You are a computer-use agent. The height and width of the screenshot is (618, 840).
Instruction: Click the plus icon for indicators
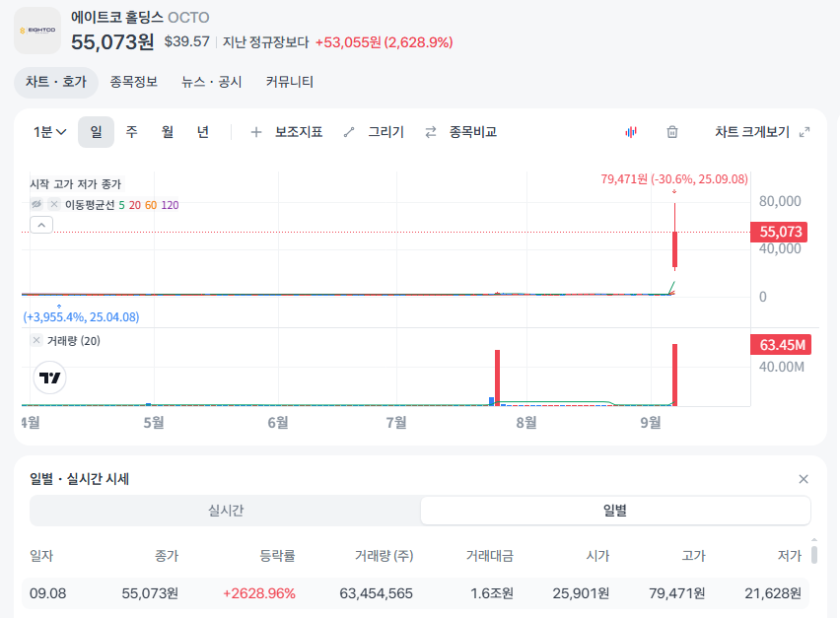point(256,132)
